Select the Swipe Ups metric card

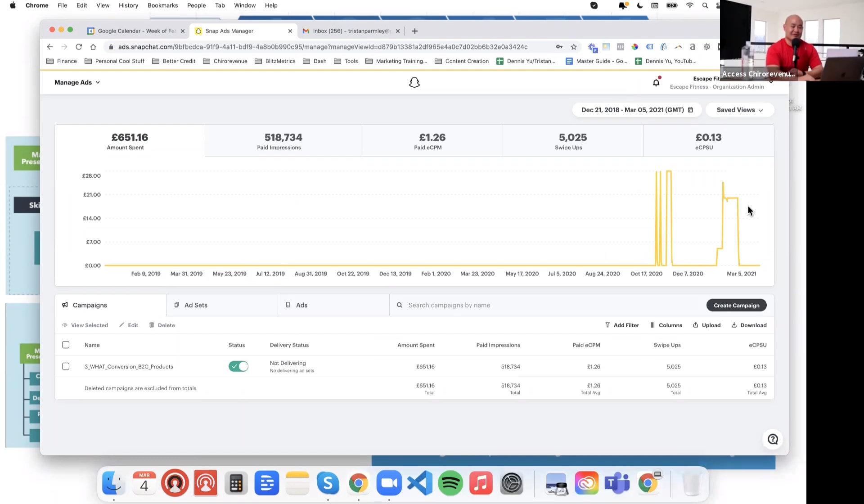click(572, 141)
